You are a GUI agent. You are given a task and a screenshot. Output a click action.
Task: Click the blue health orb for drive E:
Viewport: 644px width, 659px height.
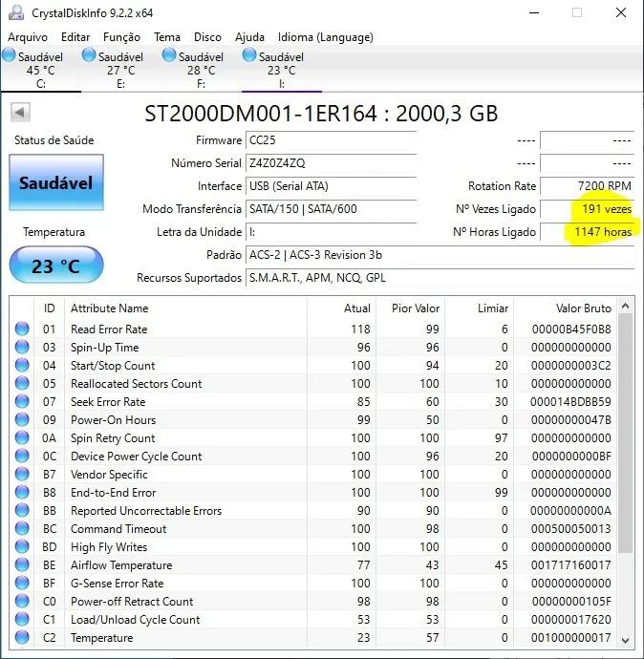pos(89,54)
